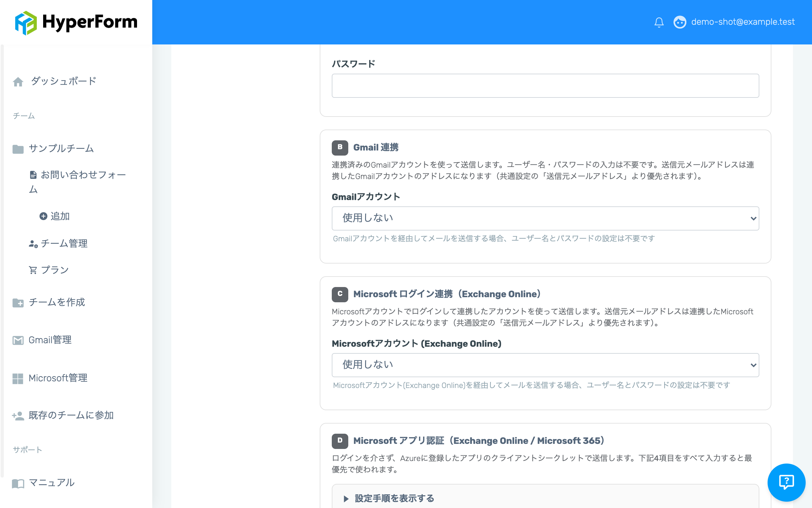Open the demo-shot@example.test account menu
This screenshot has height=508, width=812.
click(743, 22)
